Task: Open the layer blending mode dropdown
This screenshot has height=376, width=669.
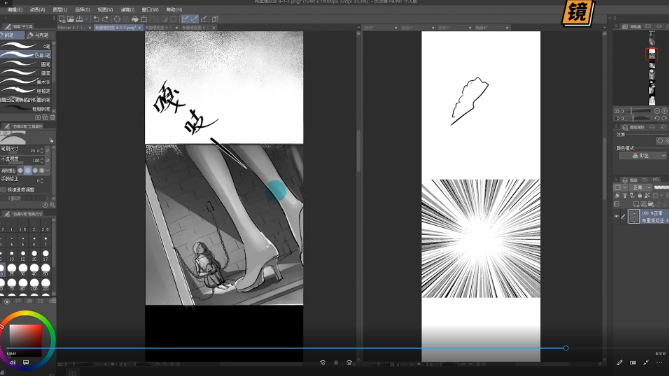Action: point(641,187)
